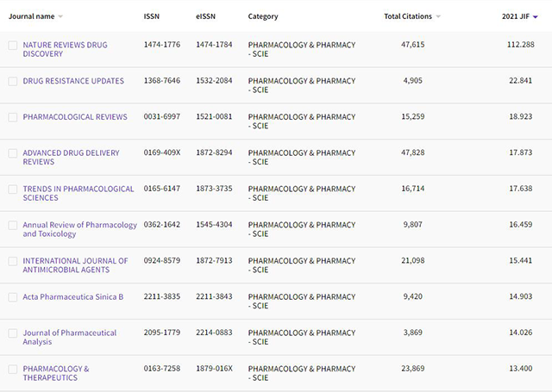Click the eISSN column header

(x=206, y=17)
